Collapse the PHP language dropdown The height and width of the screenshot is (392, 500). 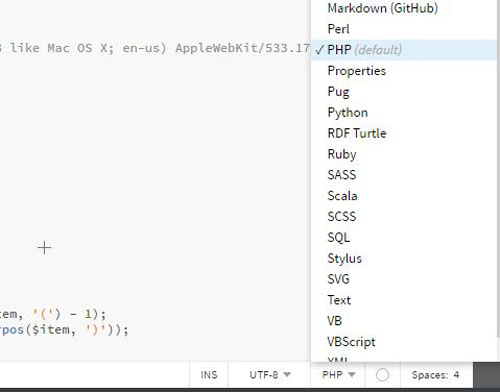[x=338, y=375]
